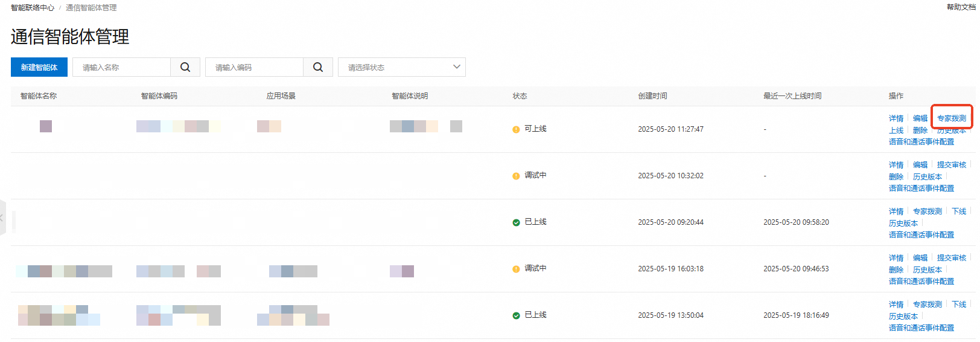Click the 可上线 status text
The height and width of the screenshot is (342, 980).
(535, 129)
